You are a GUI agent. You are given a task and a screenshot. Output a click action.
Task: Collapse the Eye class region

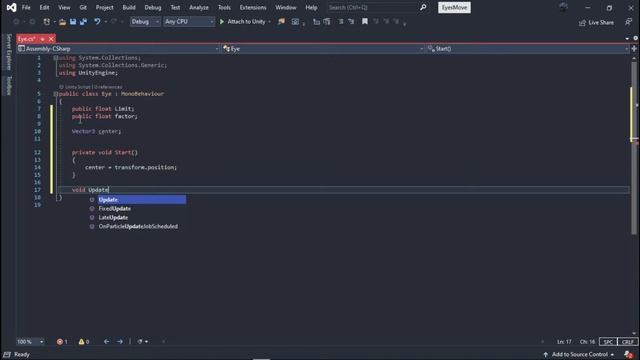coord(56,94)
